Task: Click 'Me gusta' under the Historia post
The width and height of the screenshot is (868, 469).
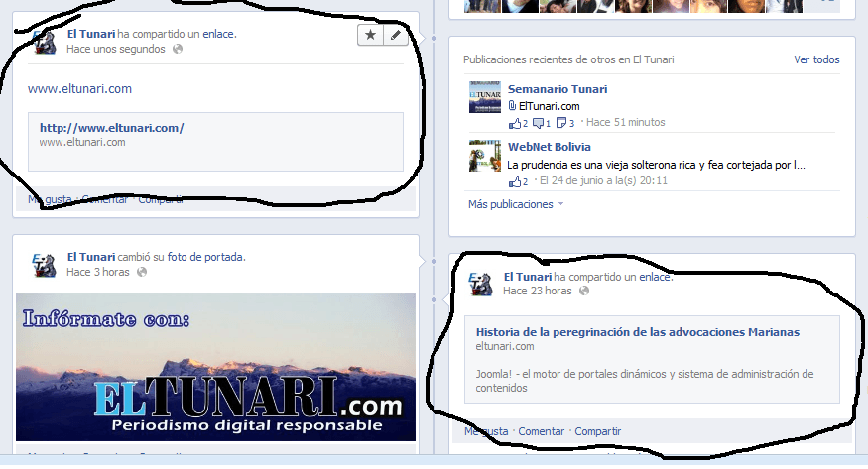Action: pyautogui.click(x=486, y=431)
